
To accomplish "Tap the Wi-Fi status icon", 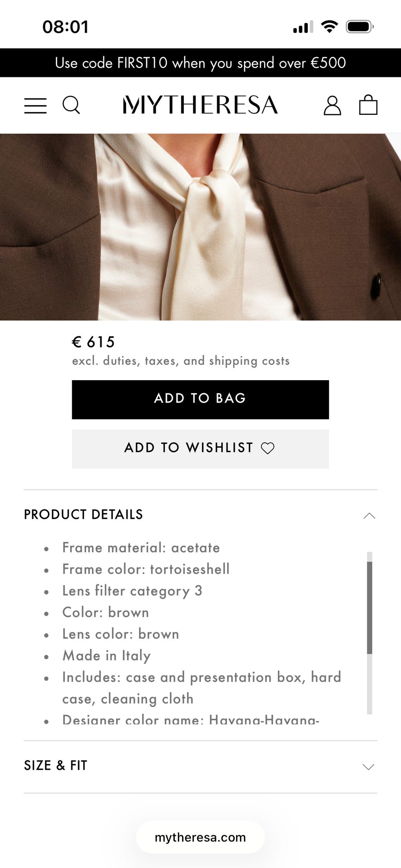I will click(x=329, y=27).
